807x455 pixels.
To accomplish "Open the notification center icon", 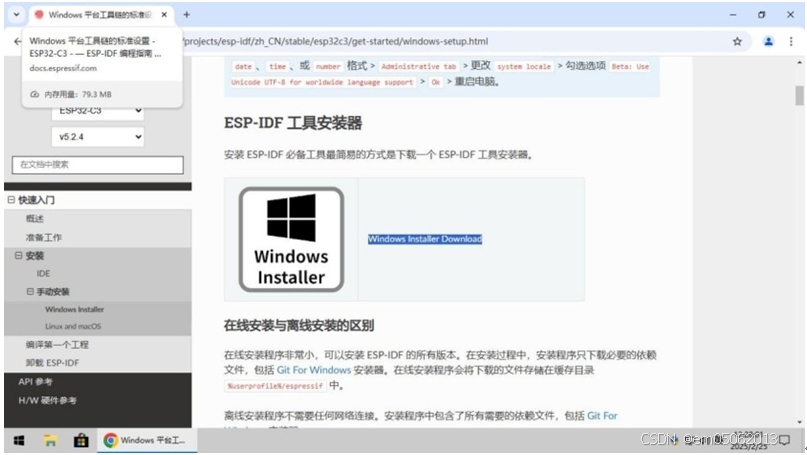I will [784, 440].
